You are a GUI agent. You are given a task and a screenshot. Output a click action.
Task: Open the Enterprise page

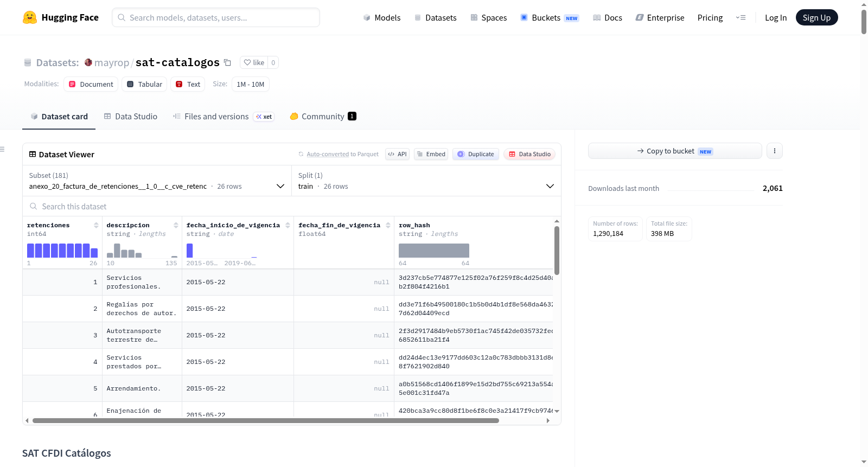point(660,17)
